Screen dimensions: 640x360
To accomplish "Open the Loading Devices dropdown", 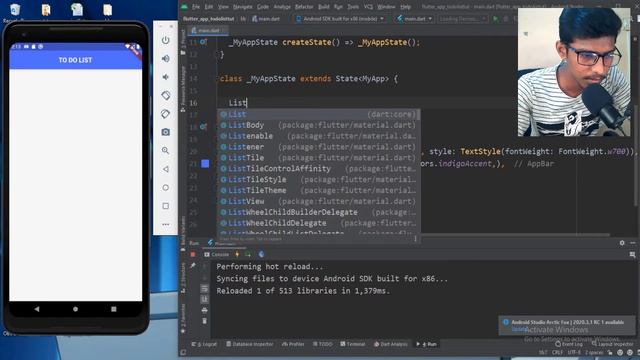I will pyautogui.click(x=463, y=19).
